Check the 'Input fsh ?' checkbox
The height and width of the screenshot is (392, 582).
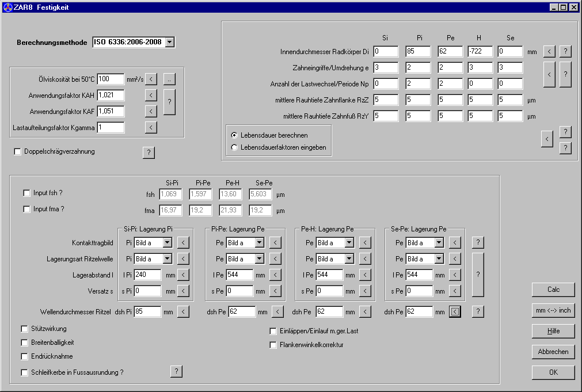click(x=26, y=193)
